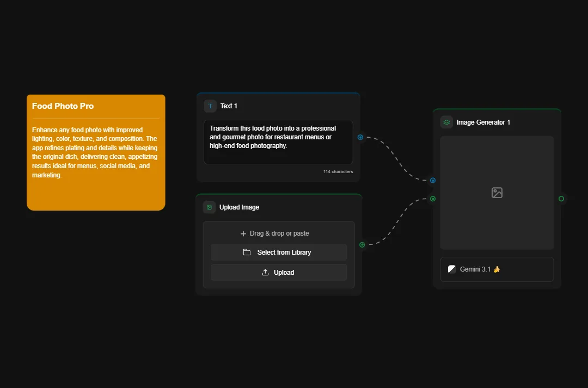Click the plus icon beside Drag & drop
This screenshot has height=388, width=588.
[x=243, y=233]
